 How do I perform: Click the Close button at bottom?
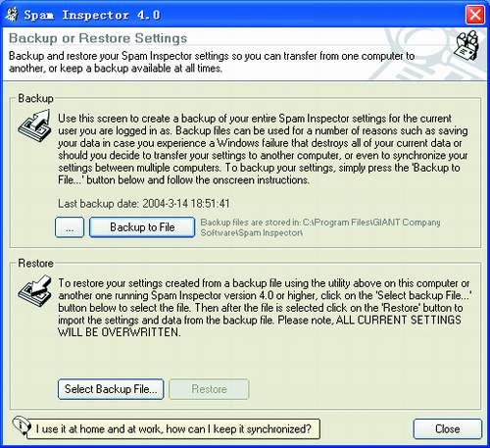448,428
